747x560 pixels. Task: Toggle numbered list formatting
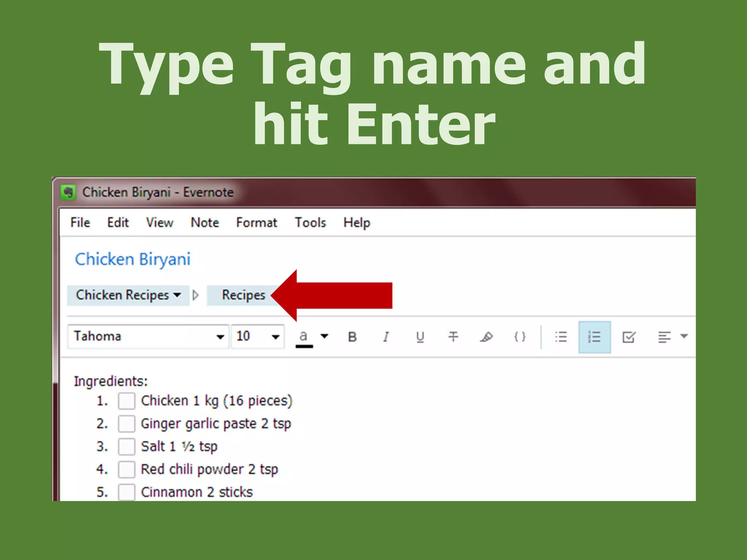tap(595, 337)
